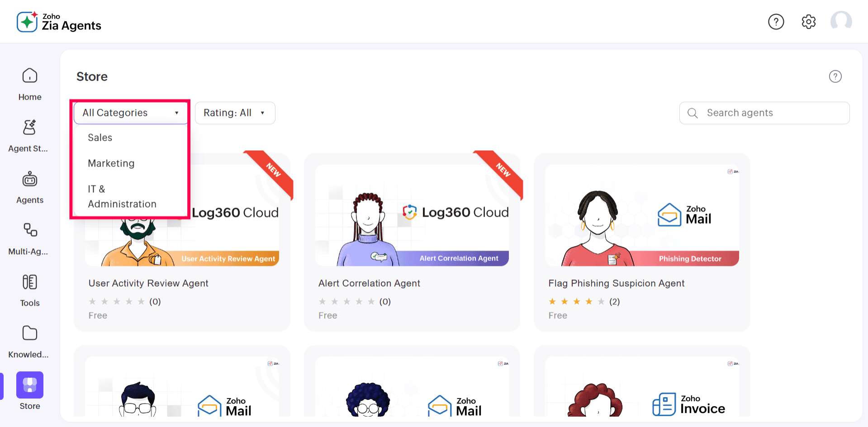
Task: Open User Activity Review Agent title
Action: click(148, 283)
